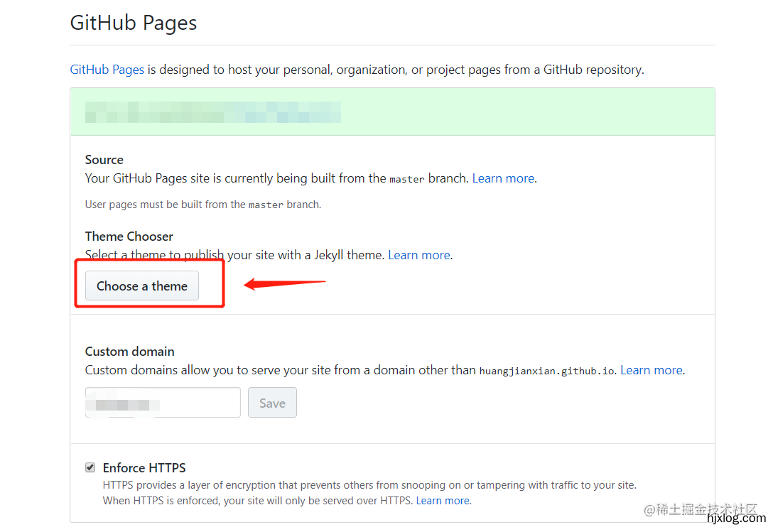773x532 pixels.
Task: Select the Theme Chooser heading
Action: click(x=129, y=237)
